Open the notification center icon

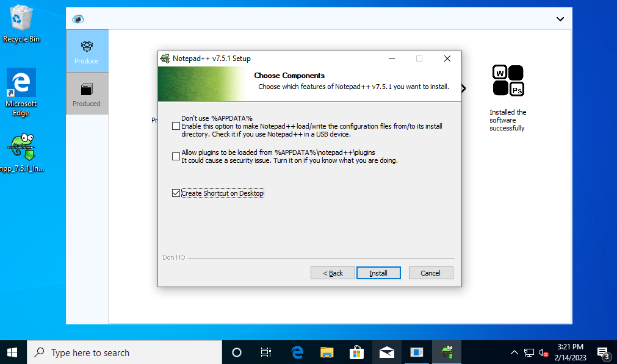[x=603, y=353]
